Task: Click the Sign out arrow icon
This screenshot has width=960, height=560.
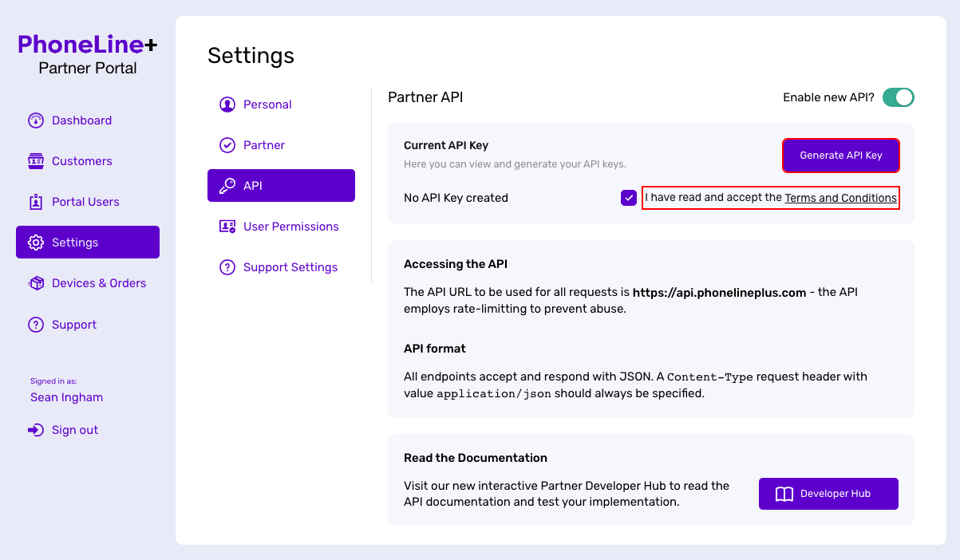Action: coord(36,430)
